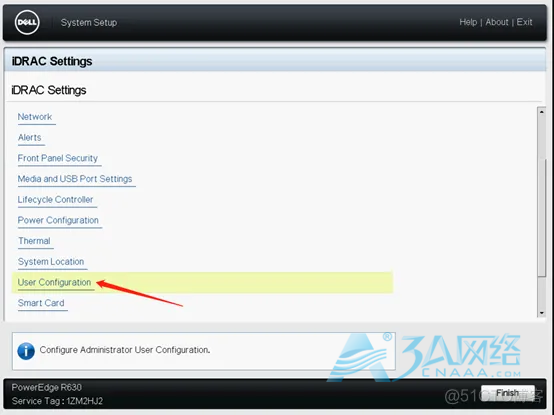Select the highlighted User Configuration link
The image size is (554, 415).
[54, 282]
